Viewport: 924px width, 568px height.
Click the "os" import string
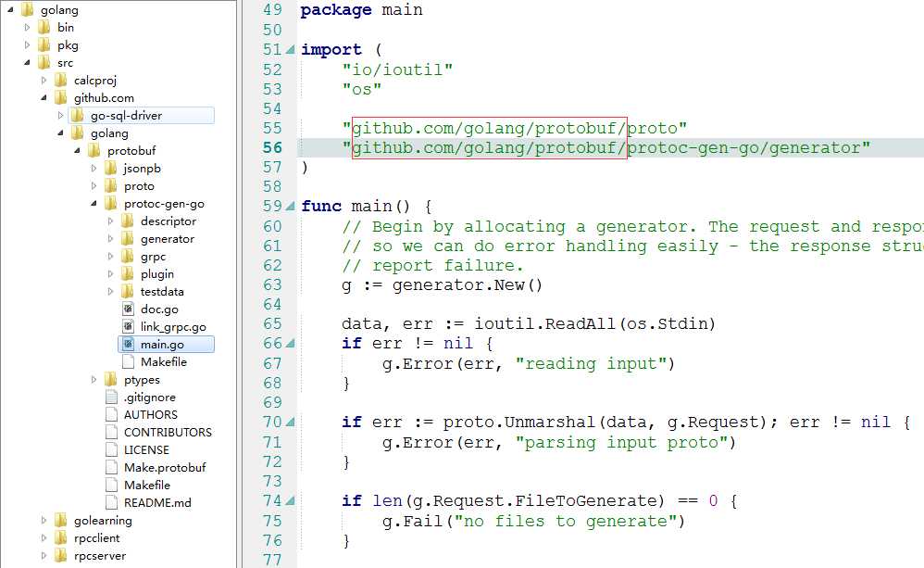tap(362, 90)
